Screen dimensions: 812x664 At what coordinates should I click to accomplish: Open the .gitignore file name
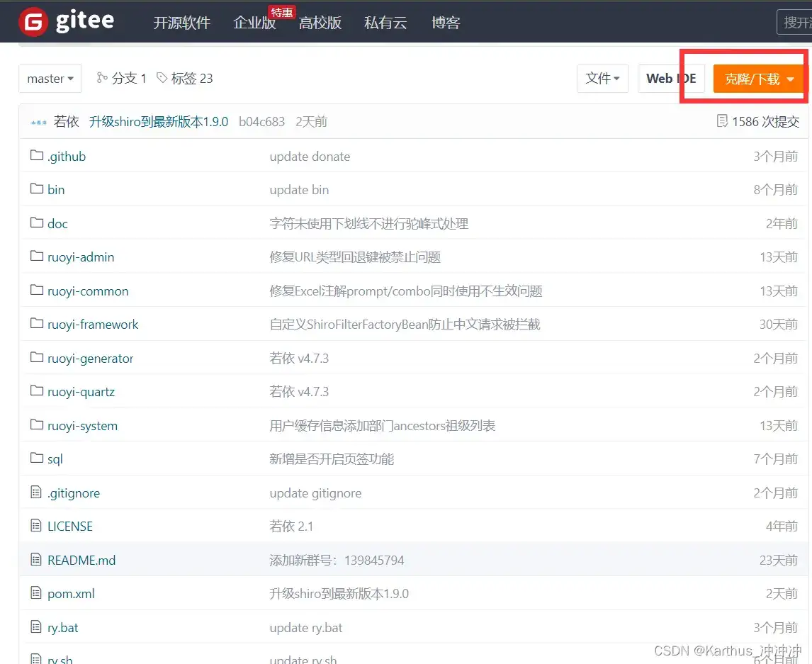point(74,493)
